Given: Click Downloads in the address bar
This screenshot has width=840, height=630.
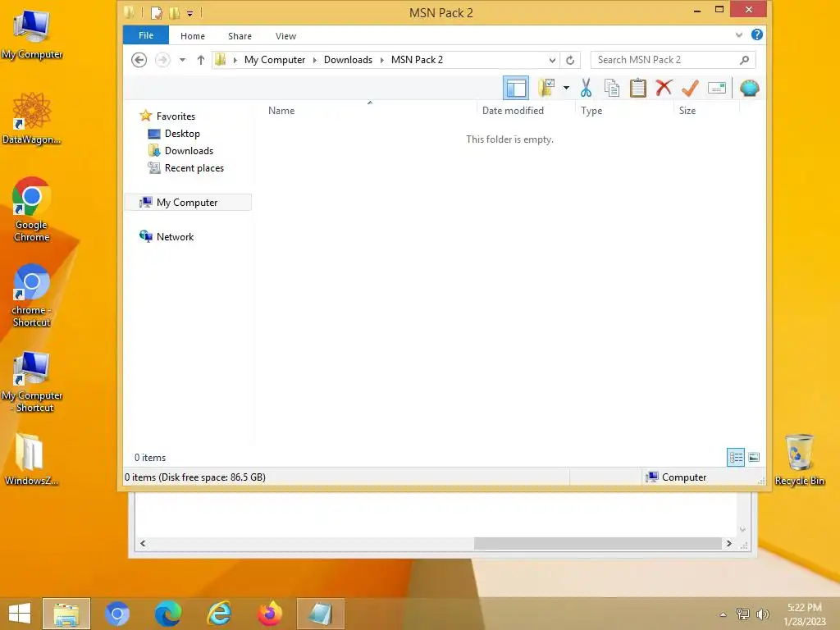Looking at the screenshot, I should [348, 59].
